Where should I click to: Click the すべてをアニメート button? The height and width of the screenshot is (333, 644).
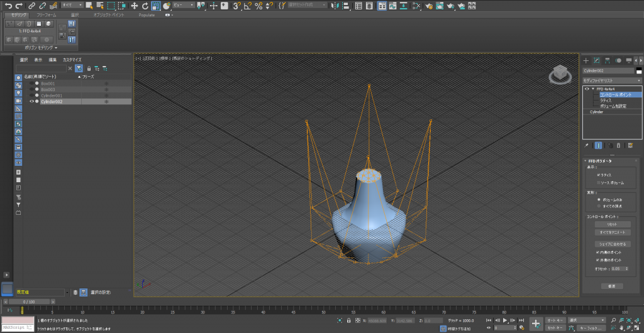[x=613, y=232]
